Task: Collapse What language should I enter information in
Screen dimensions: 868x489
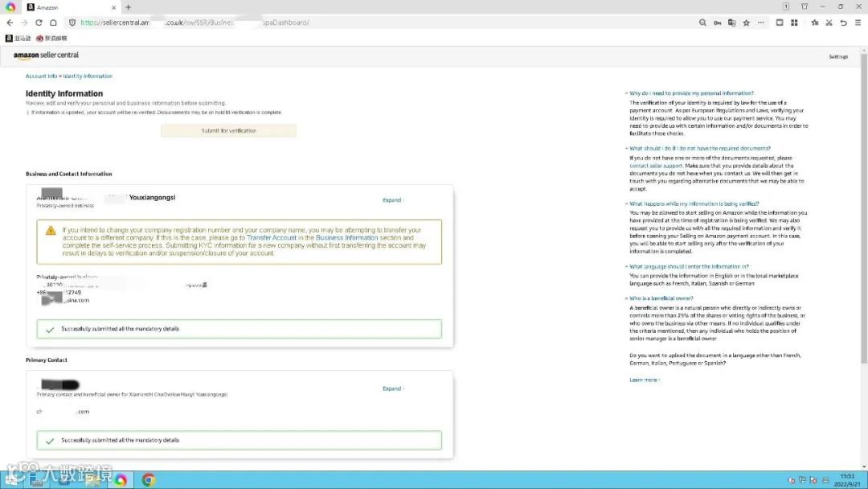Action: (x=688, y=266)
